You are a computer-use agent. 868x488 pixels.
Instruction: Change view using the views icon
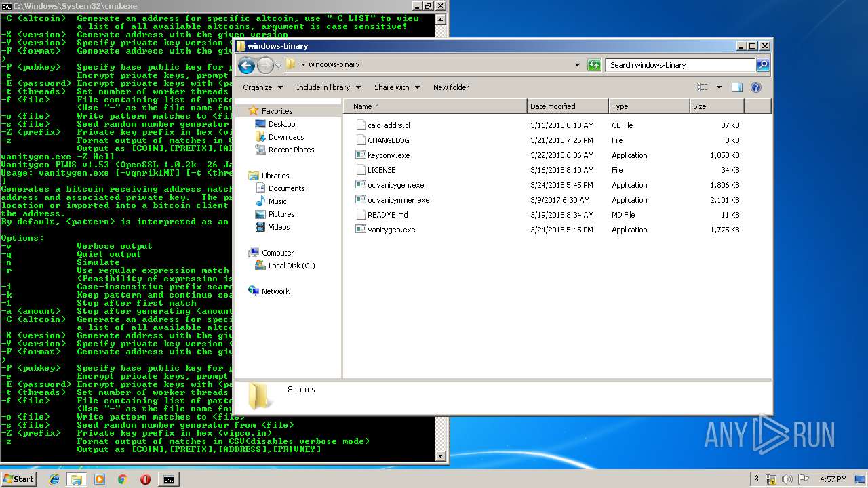tap(703, 87)
